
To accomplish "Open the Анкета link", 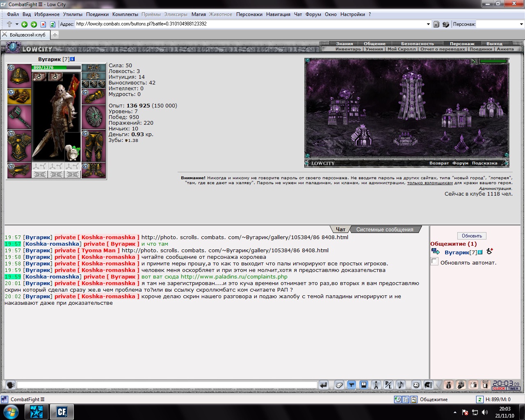I will [x=505, y=49].
